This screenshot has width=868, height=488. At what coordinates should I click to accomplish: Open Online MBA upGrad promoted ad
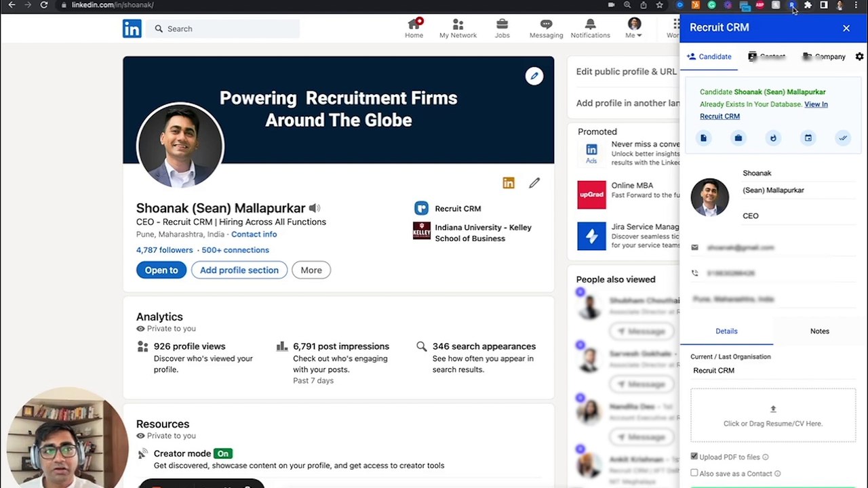pos(628,195)
